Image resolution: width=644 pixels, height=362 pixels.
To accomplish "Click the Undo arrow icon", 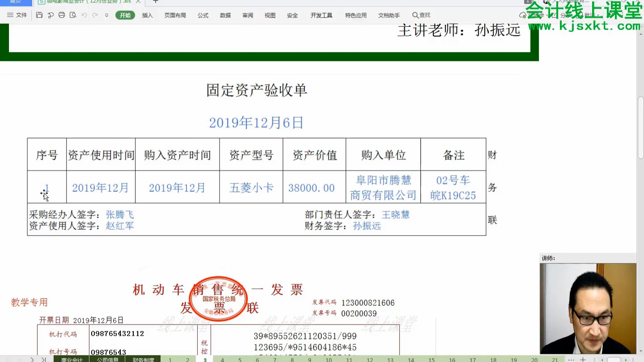I will [85, 15].
